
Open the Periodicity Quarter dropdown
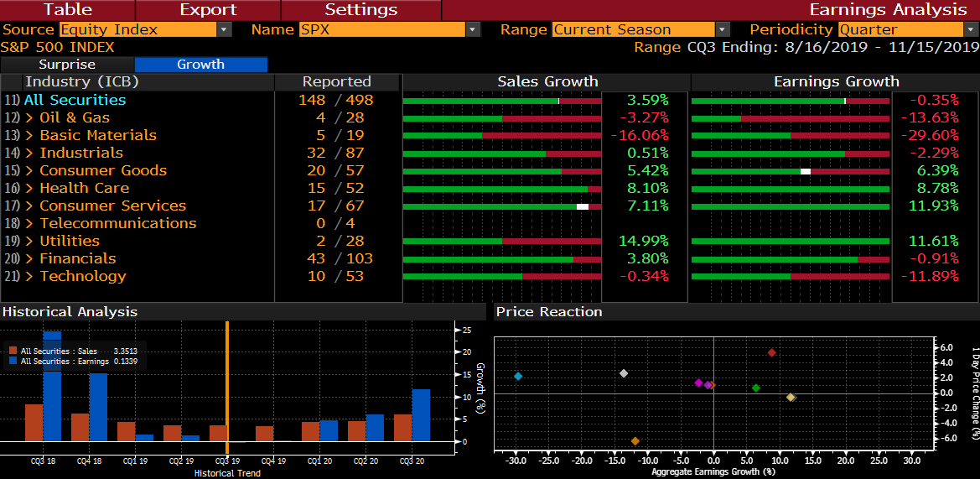click(x=972, y=29)
